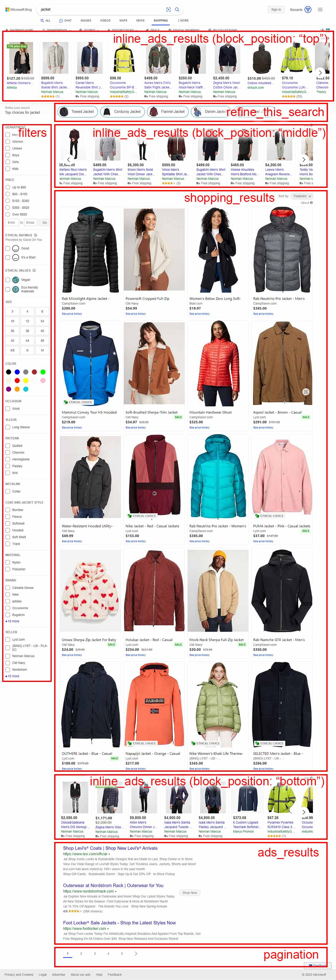336x980 pixels.
Task: Expand the More search menu
Action: tap(183, 20)
